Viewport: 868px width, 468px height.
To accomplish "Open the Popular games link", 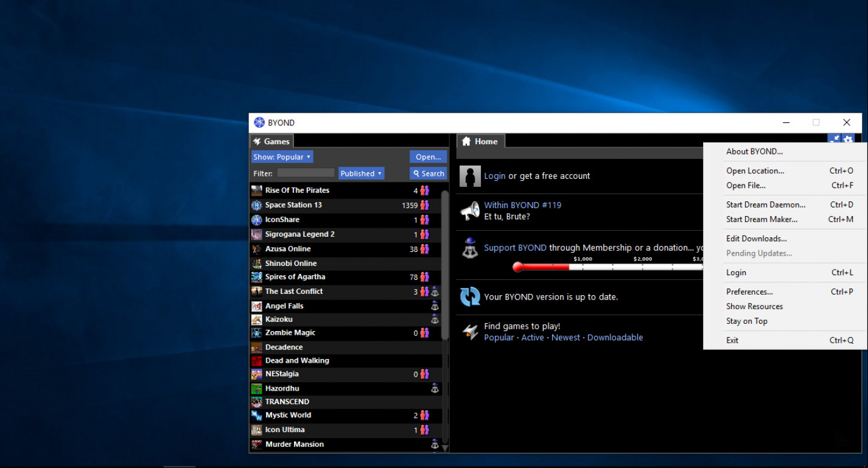I will tap(499, 338).
